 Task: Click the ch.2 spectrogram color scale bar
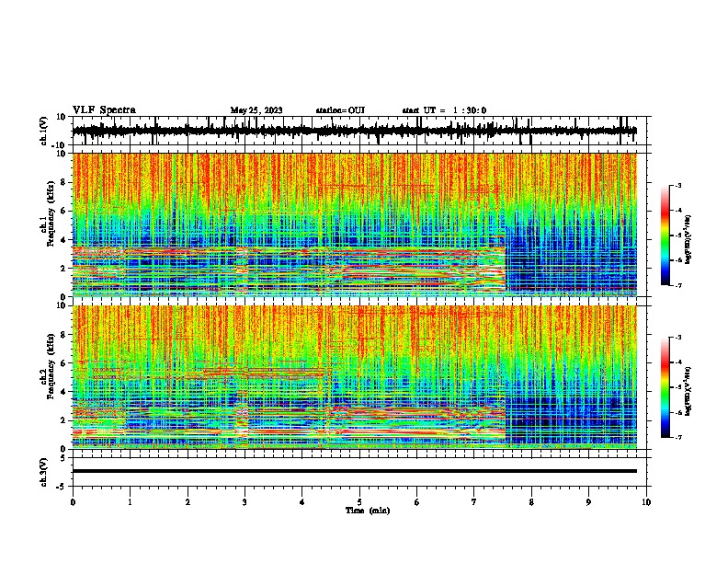(x=665, y=387)
